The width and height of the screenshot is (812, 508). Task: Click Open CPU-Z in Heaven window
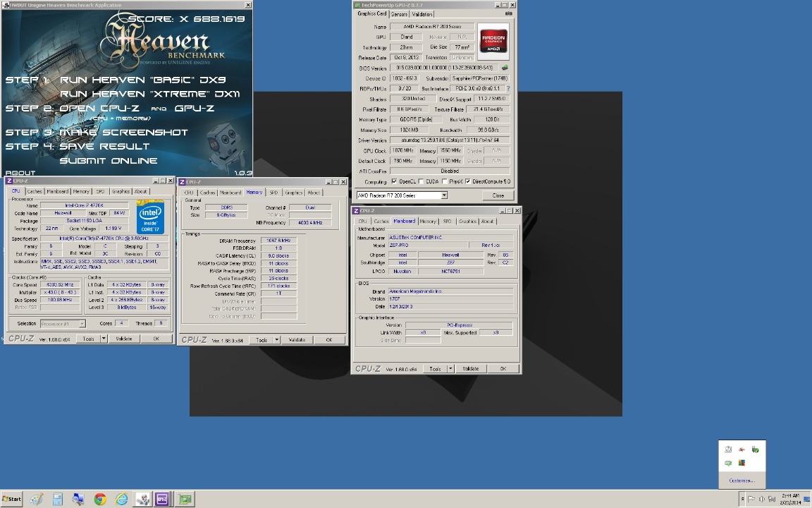(99, 109)
